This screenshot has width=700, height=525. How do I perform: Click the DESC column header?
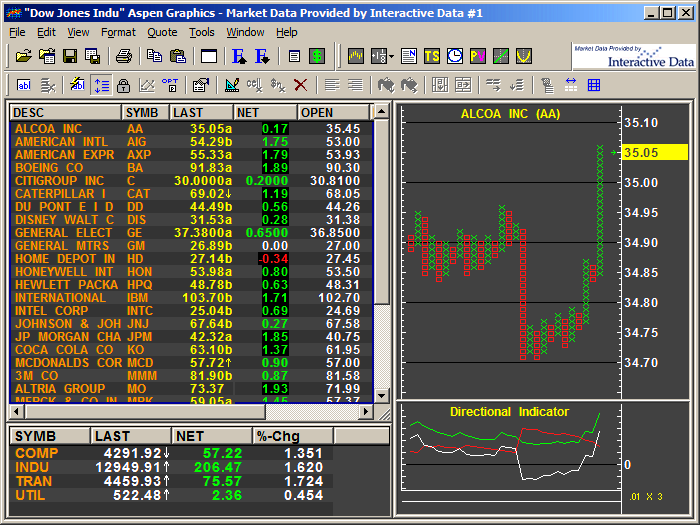66,112
